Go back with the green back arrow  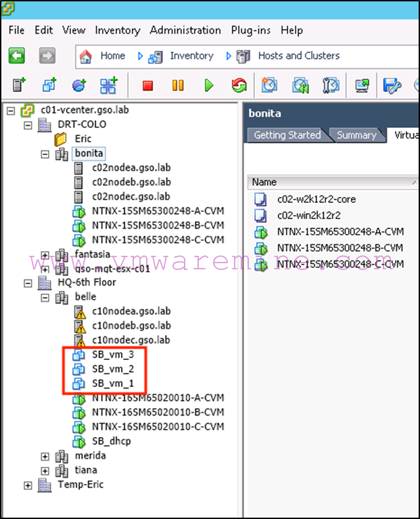pos(16,55)
